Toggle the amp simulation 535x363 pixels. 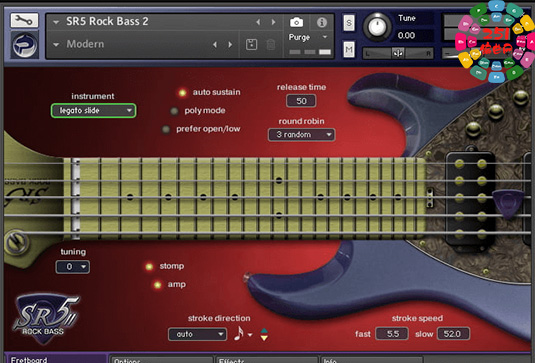(157, 285)
